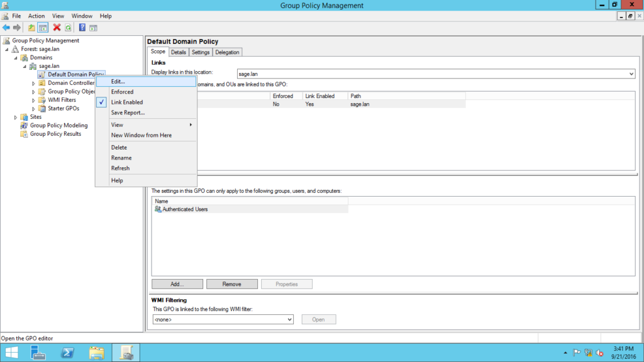Click the Forest sage.lan icon
This screenshot has height=362, width=644.
click(x=15, y=49)
